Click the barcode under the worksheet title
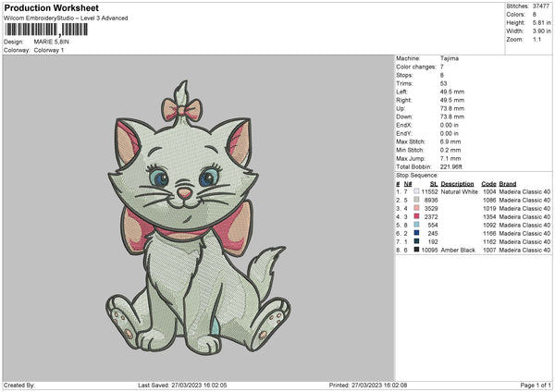 (x=46, y=30)
